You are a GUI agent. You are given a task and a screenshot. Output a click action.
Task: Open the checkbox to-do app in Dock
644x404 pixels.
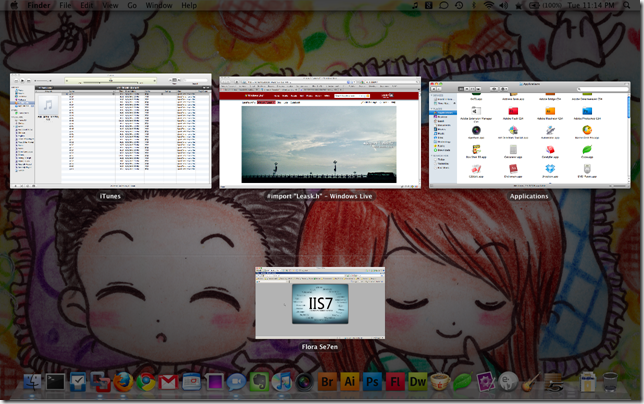(x=78, y=382)
